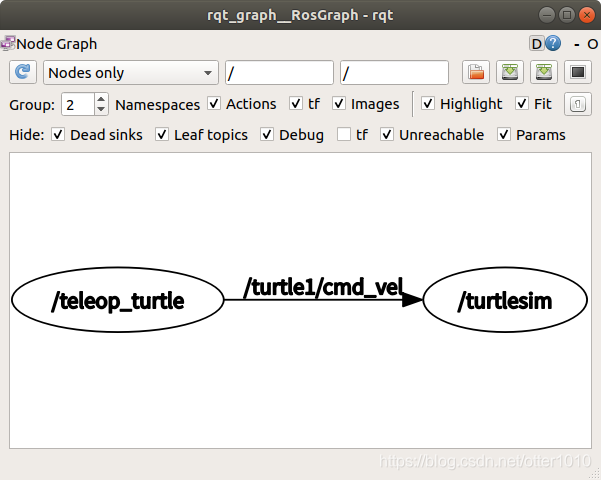
Task: Decrease the Group depth value
Action: 101,109
